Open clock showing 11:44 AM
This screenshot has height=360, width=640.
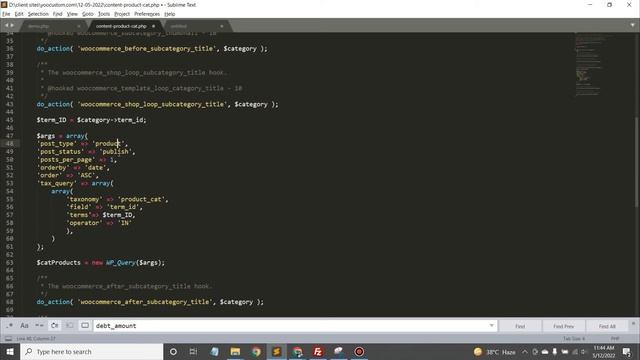(604, 351)
